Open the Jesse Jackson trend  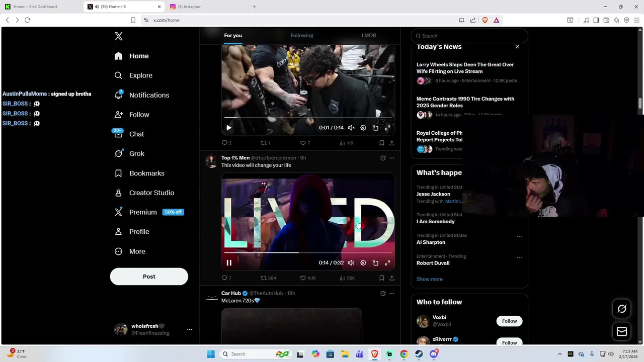(433, 194)
